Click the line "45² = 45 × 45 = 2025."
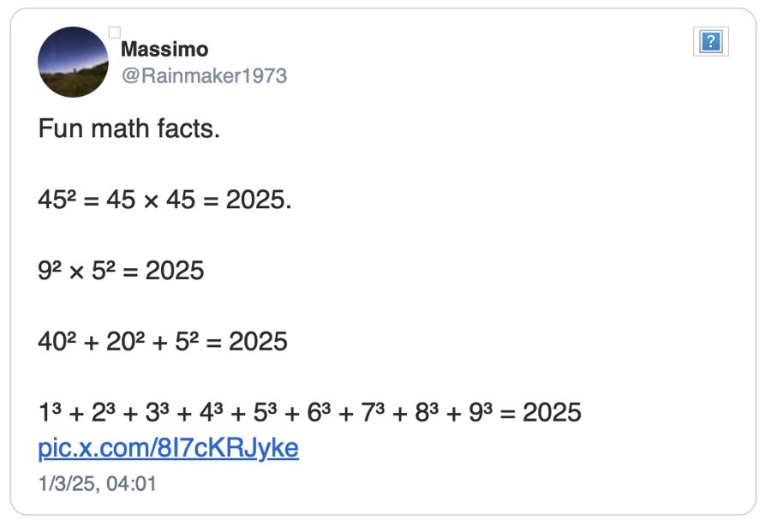Viewport: 771px width, 532px height. [165, 200]
